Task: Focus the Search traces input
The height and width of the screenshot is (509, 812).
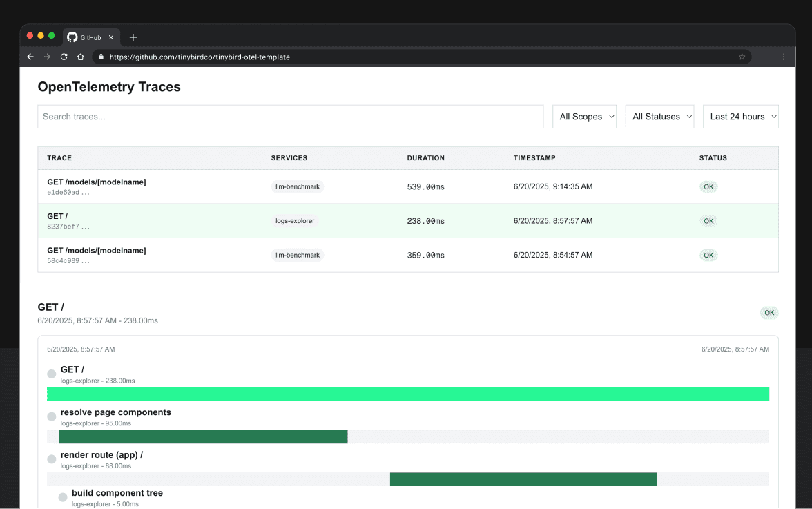Action: pyautogui.click(x=291, y=117)
